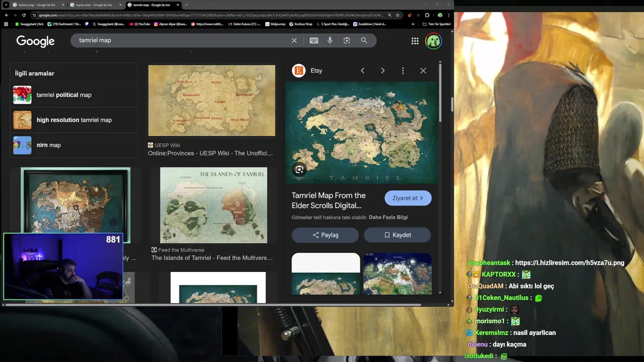This screenshot has height=362, width=644.
Task: Open Online:Provinces UESP Wiki result link
Action: point(210,153)
